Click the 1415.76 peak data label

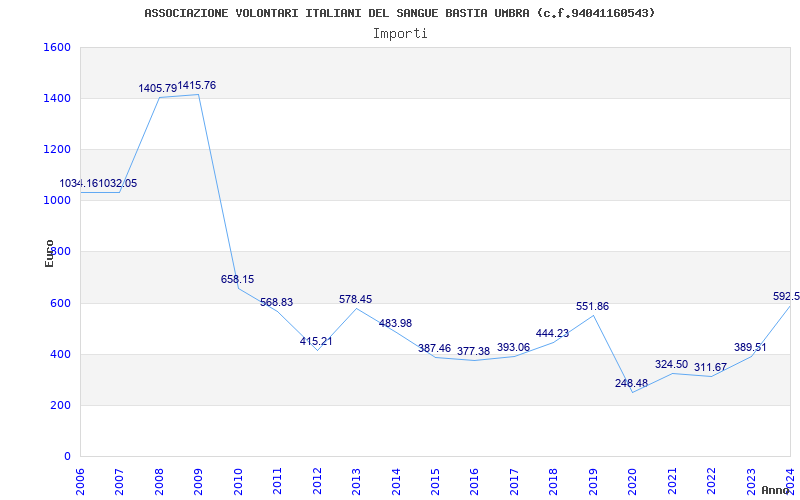(197, 86)
